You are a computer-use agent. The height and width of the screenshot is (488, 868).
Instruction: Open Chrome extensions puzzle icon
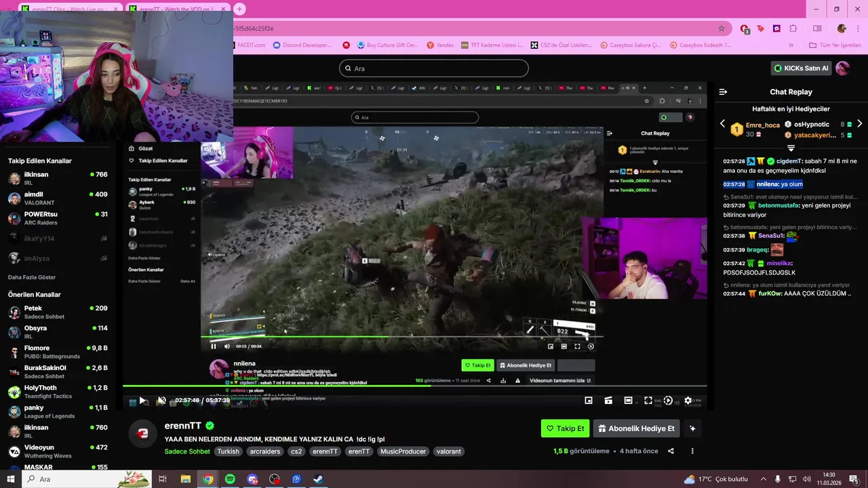(x=793, y=28)
